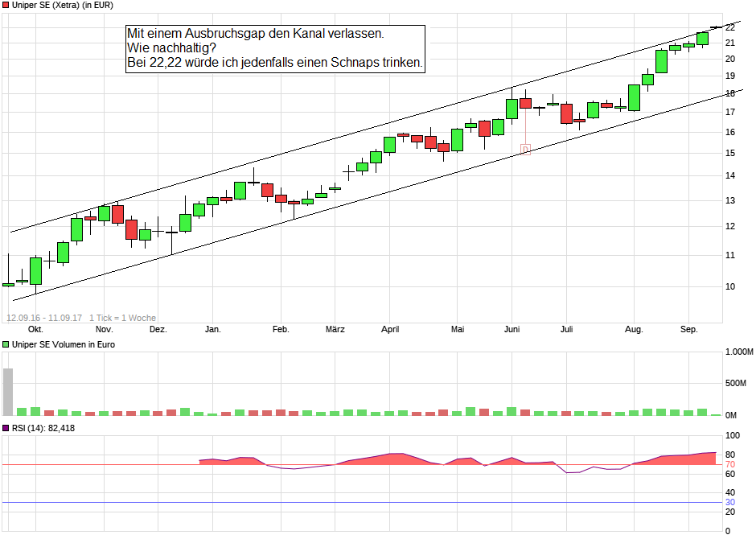Image resolution: width=756 pixels, height=539 pixels.
Task: Click the price axis value 10
Action: [x=730, y=286]
